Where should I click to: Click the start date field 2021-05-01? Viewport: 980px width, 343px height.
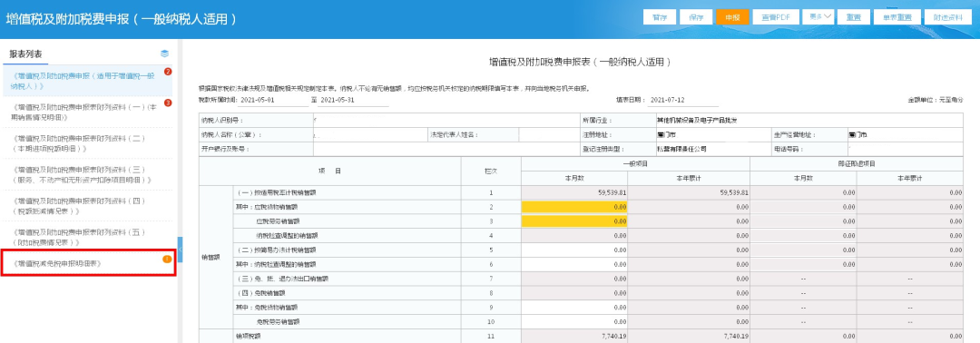pyautogui.click(x=273, y=100)
